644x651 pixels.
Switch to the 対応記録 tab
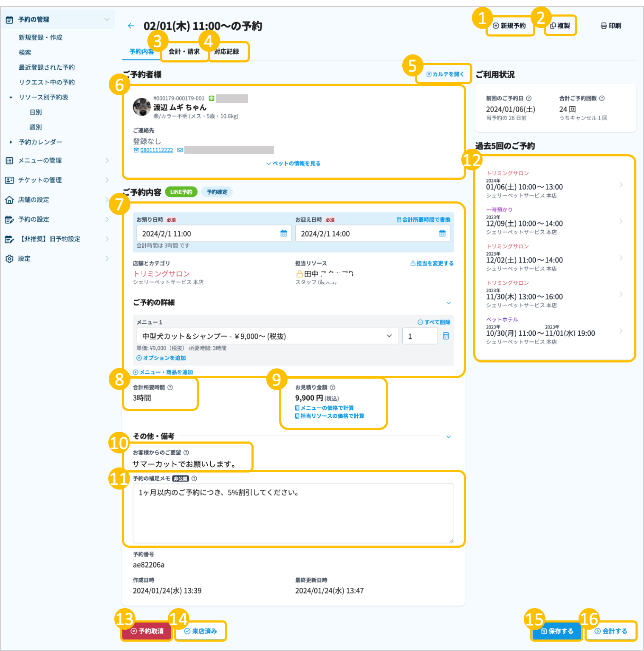(227, 52)
